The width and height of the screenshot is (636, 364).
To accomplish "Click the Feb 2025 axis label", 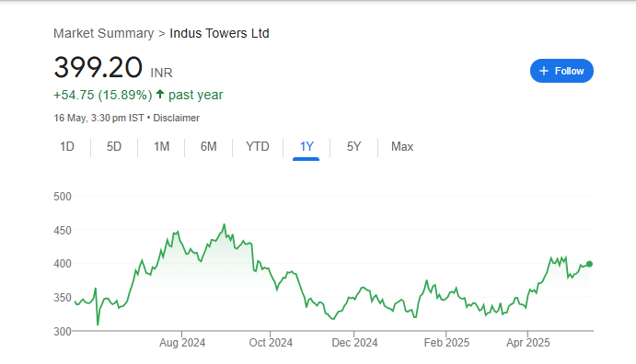I will 446,343.
